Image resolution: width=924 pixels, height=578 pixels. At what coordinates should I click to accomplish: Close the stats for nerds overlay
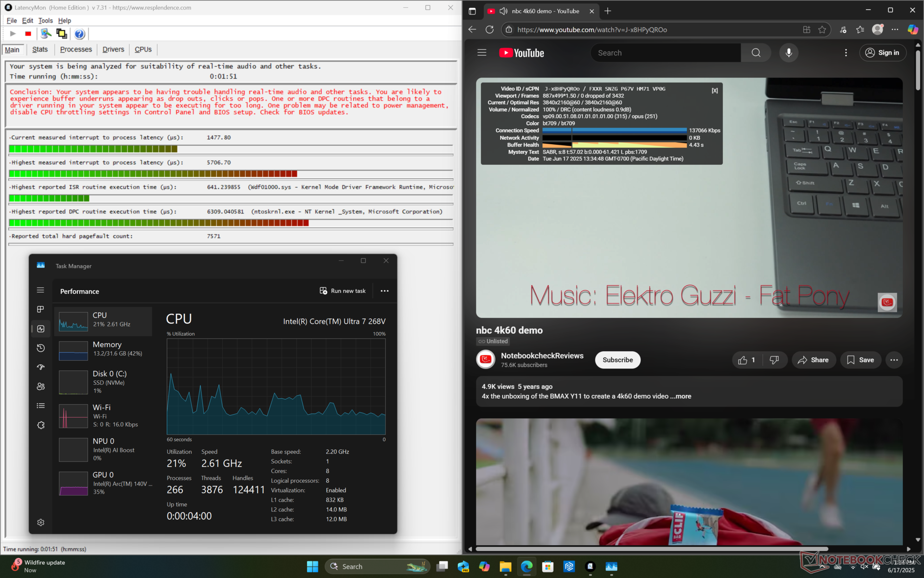pos(715,91)
